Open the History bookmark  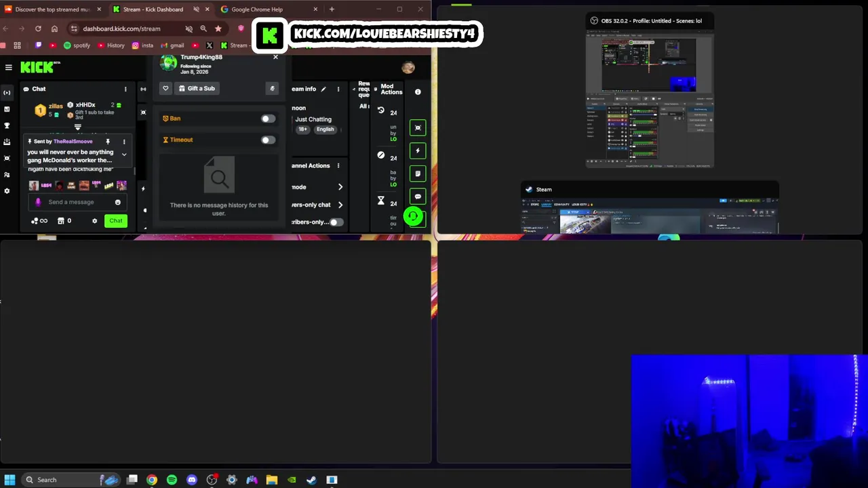(x=111, y=45)
